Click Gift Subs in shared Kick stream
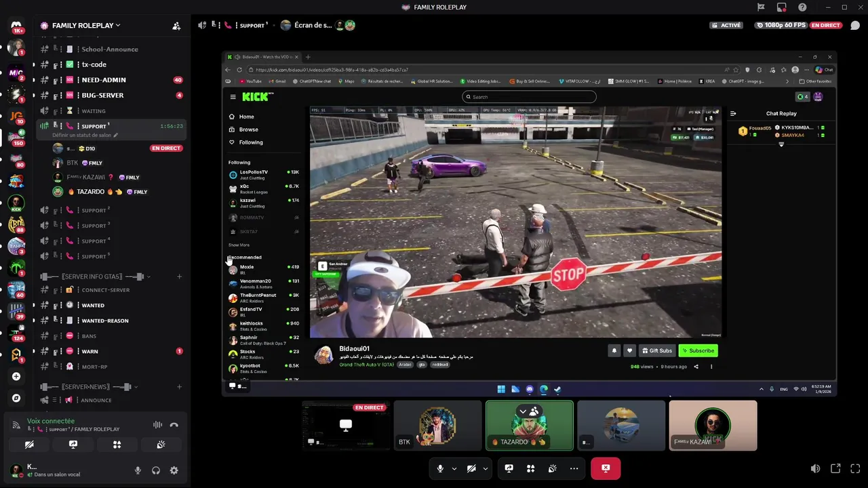The height and width of the screenshot is (488, 868). point(656,350)
